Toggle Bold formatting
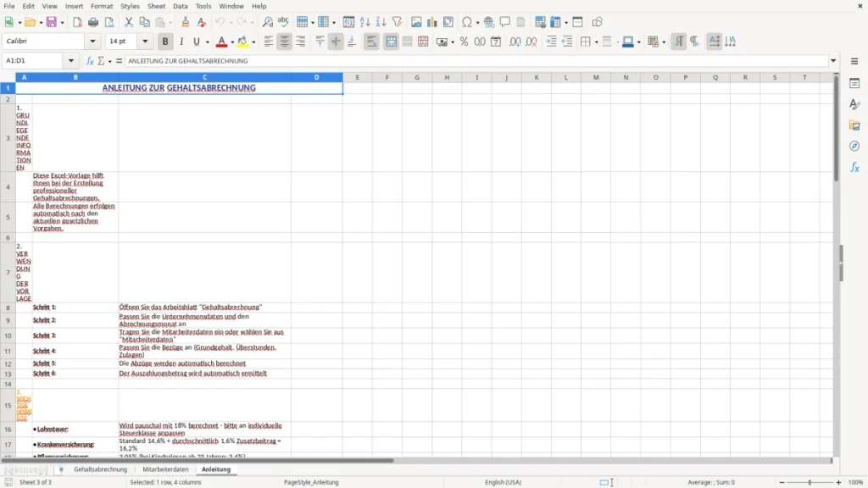This screenshot has width=868, height=488. tap(165, 42)
